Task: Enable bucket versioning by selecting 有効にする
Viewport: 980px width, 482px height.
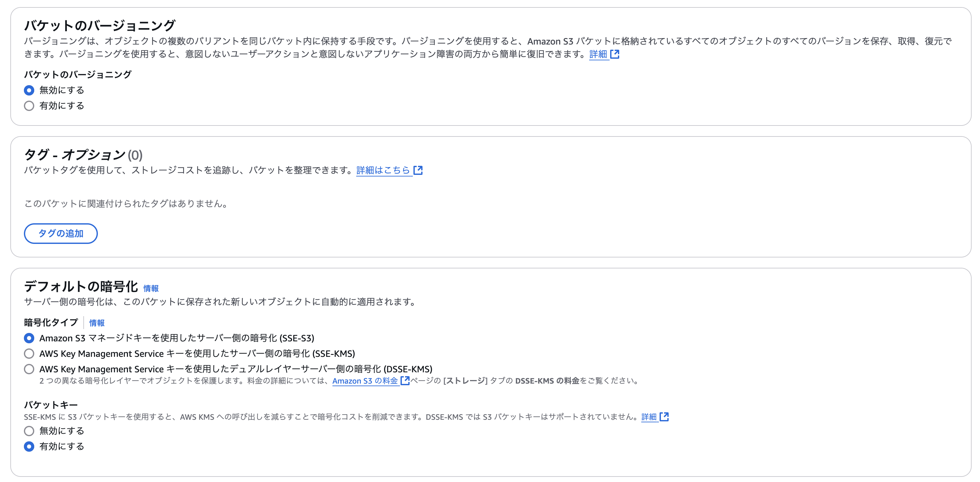Action: tap(29, 106)
